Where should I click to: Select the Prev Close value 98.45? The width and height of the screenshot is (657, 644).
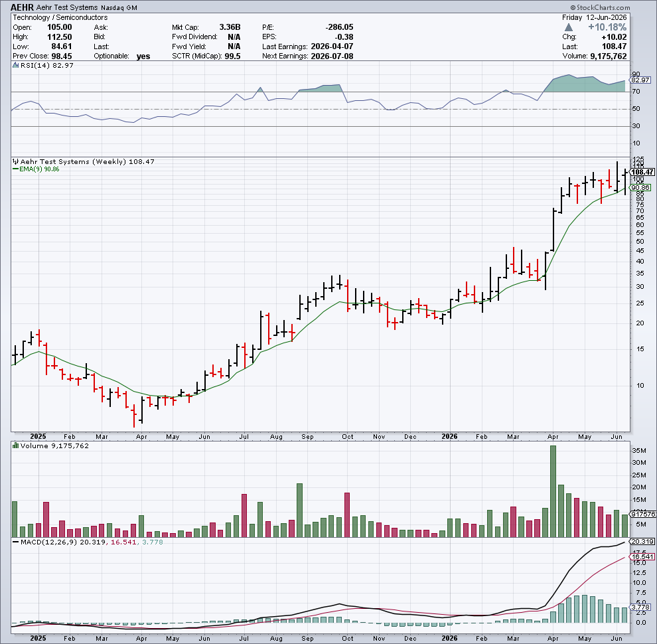(x=62, y=56)
